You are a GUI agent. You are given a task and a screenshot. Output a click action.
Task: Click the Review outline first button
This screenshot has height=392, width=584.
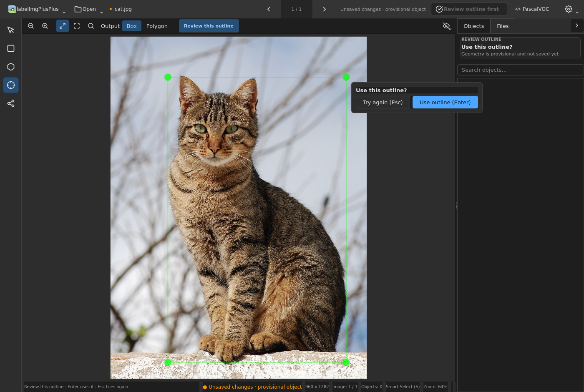[x=469, y=9]
